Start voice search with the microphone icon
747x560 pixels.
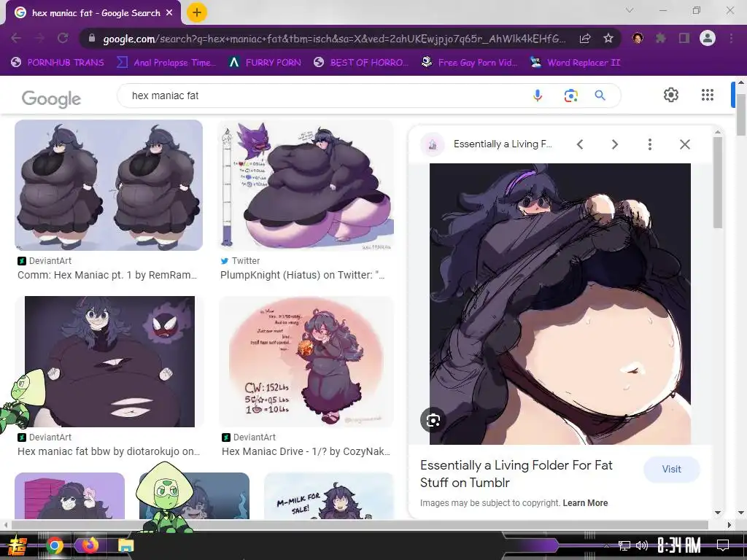tap(538, 96)
